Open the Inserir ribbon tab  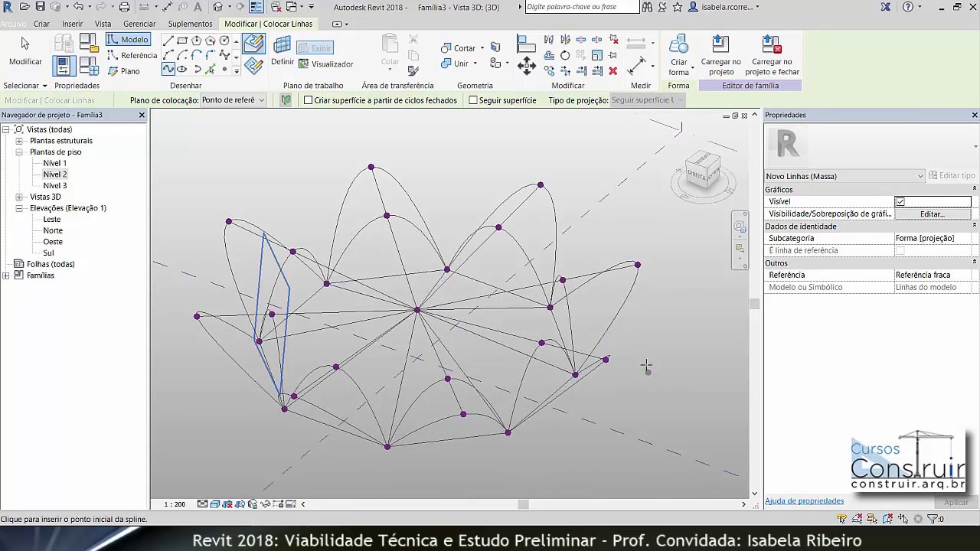coord(72,24)
